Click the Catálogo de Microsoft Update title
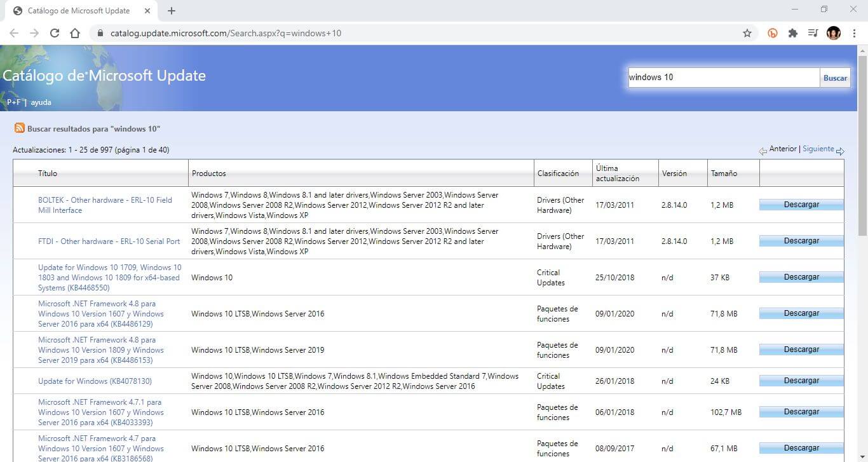The height and width of the screenshot is (462, 868). tap(104, 76)
